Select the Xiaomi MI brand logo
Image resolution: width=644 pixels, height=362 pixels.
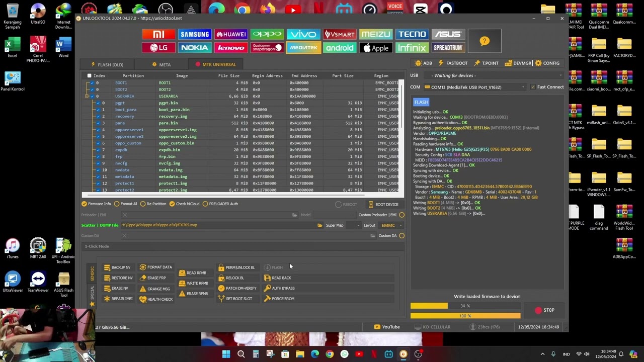(158, 34)
